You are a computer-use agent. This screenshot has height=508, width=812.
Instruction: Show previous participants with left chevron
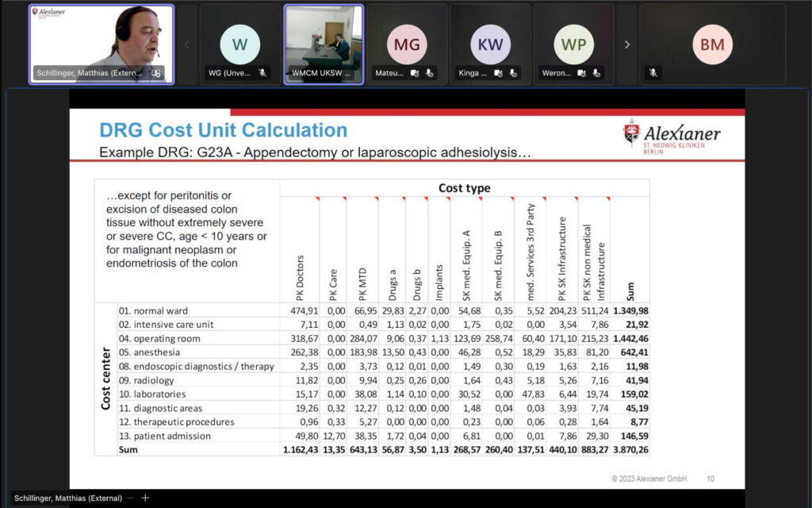coord(187,44)
